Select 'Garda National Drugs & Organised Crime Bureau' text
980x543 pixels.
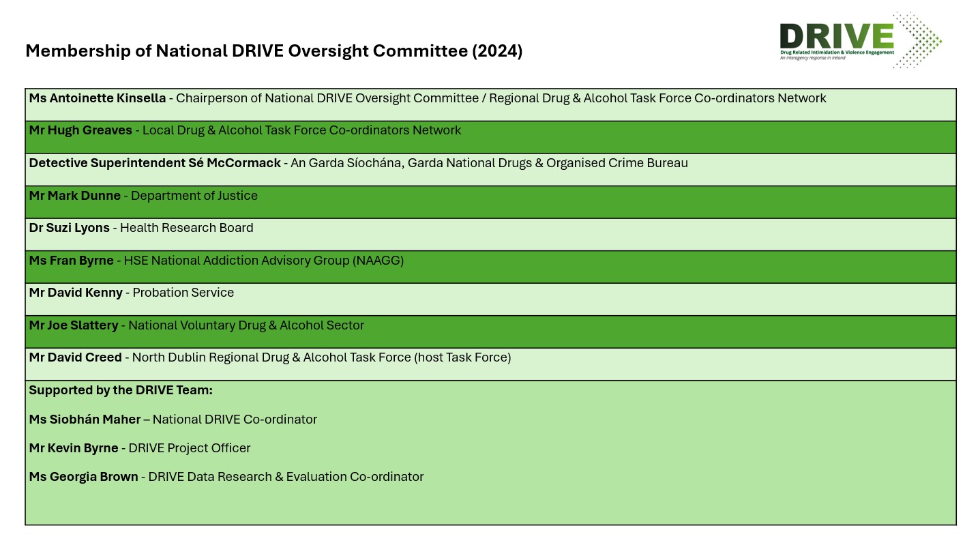click(x=548, y=163)
